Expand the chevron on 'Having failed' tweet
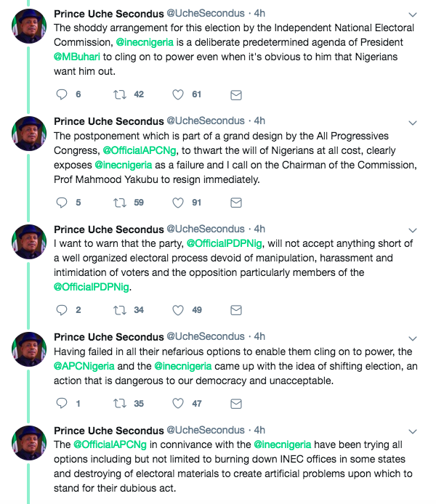436x504 pixels. coord(413,338)
